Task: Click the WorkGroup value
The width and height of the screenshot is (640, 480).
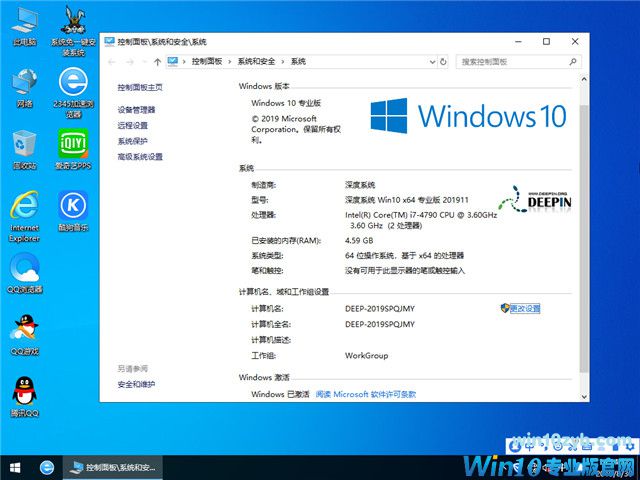Action: 366,356
